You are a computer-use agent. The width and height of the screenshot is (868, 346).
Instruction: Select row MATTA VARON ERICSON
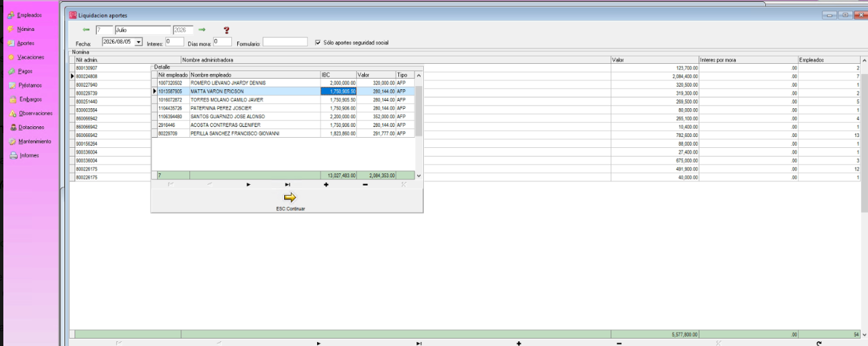[284, 91]
